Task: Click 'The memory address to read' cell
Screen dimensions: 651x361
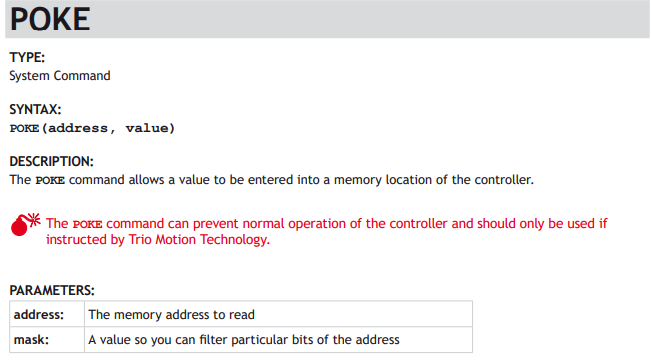Action: click(278, 315)
